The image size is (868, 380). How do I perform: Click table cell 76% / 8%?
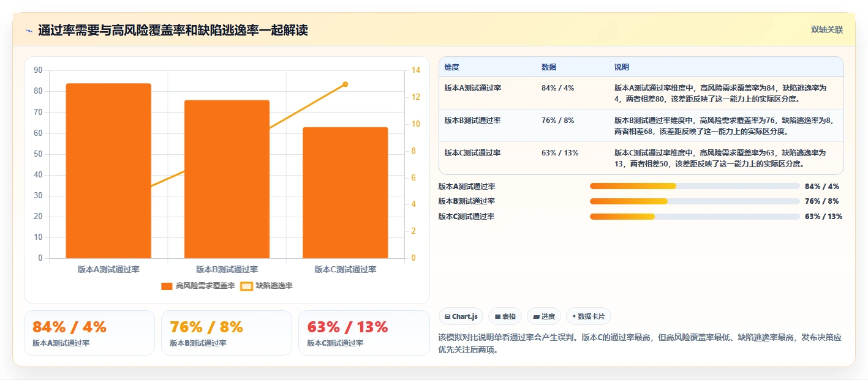(x=557, y=121)
